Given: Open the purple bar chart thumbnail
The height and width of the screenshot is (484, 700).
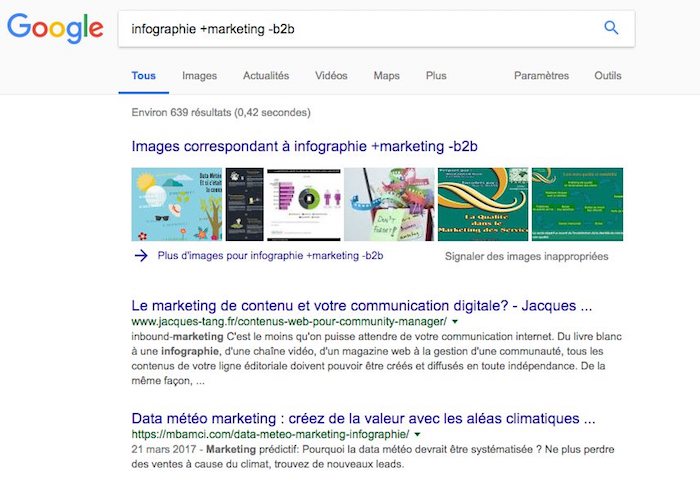Looking at the screenshot, I should [x=304, y=204].
